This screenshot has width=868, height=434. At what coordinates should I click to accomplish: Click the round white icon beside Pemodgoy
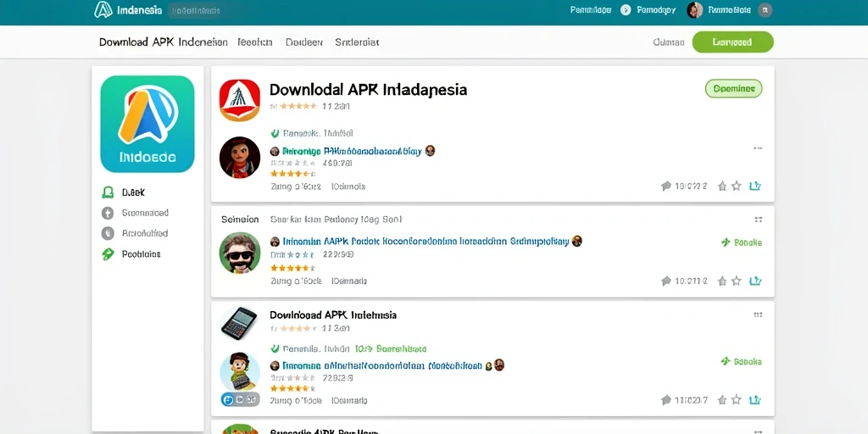(x=626, y=10)
